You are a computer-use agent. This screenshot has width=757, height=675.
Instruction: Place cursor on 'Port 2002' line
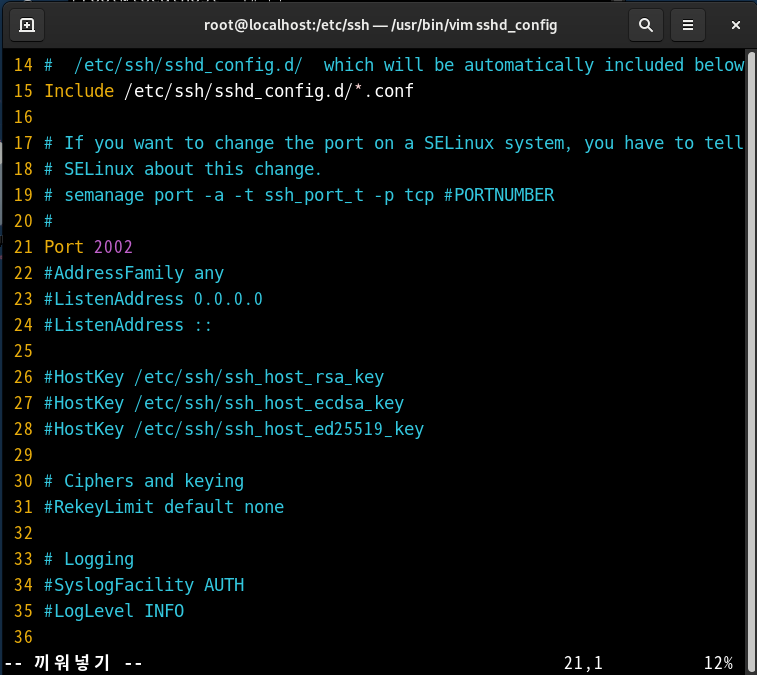pyautogui.click(x=88, y=247)
